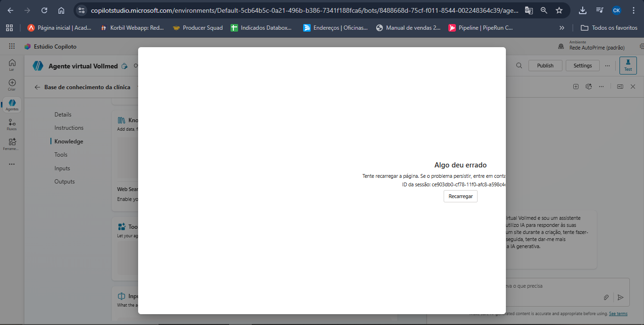
Task: Click the copilot icon beside agent name
Action: [x=124, y=66]
